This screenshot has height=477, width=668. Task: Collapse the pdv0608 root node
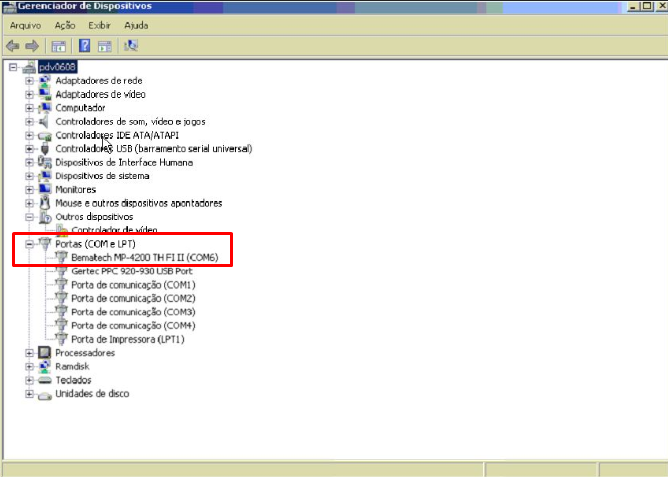tap(13, 67)
